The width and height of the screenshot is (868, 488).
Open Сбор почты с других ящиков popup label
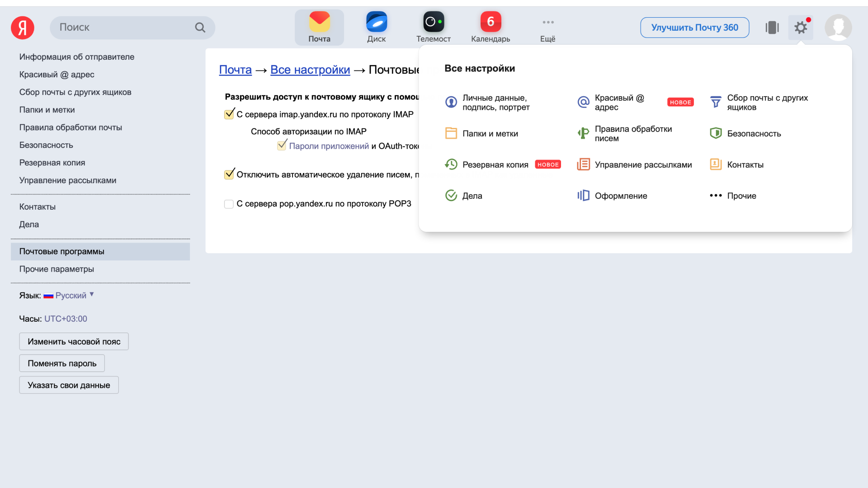point(768,103)
